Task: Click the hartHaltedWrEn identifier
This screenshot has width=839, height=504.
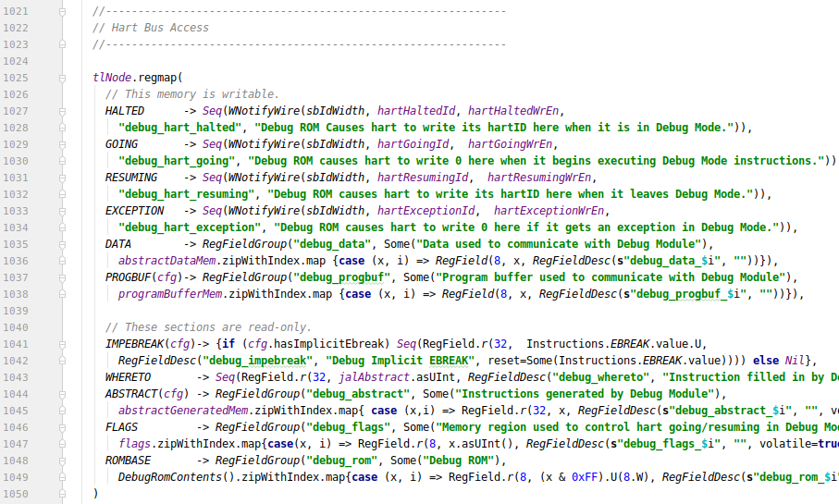Action: (513, 111)
